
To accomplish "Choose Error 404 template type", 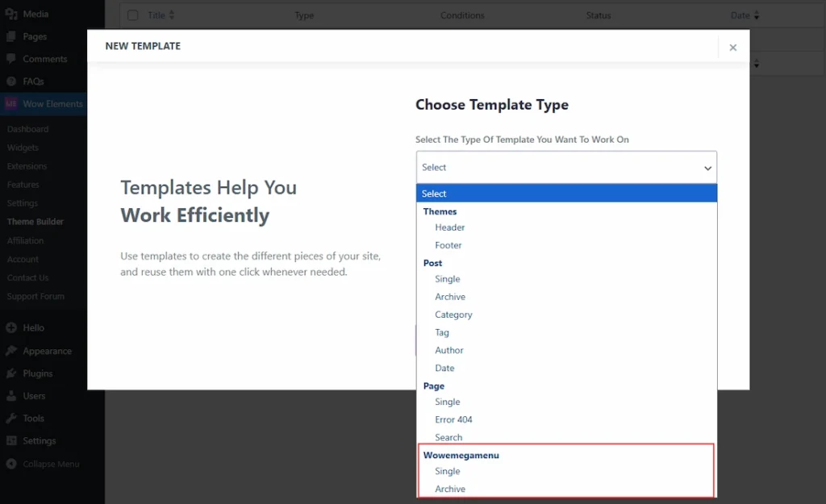I will click(x=453, y=420).
